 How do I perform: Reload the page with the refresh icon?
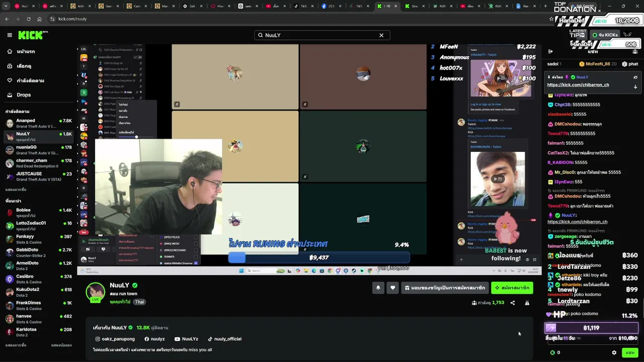tap(29, 19)
